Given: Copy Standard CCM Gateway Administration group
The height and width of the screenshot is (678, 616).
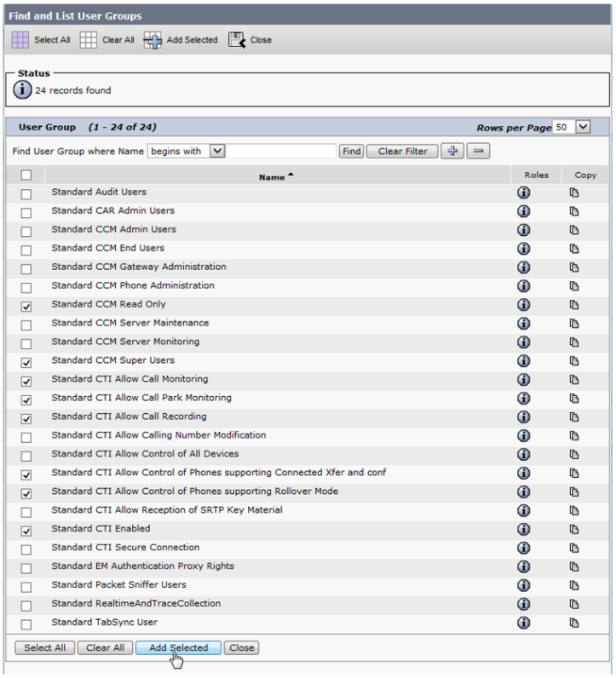Looking at the screenshot, I should click(574, 267).
